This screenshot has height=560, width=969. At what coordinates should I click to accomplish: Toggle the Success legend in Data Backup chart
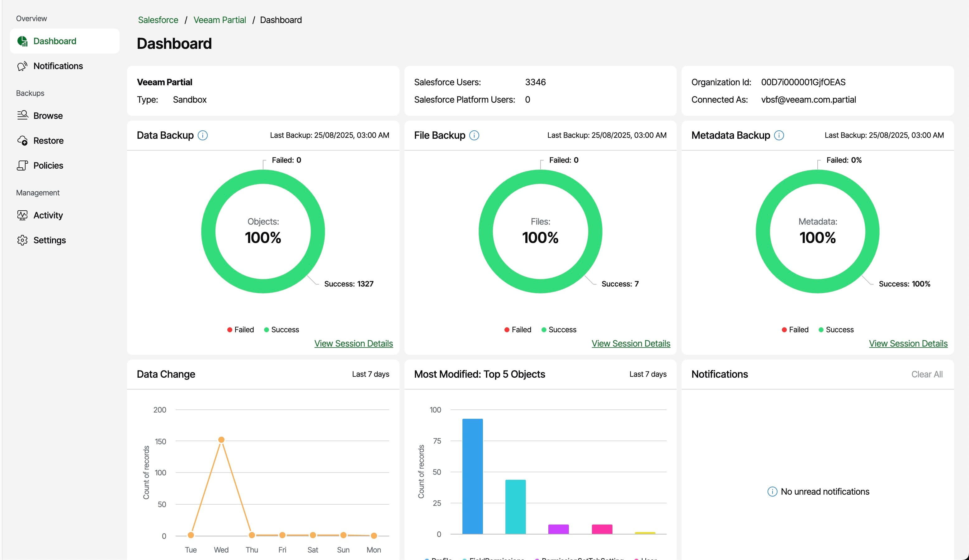(281, 329)
